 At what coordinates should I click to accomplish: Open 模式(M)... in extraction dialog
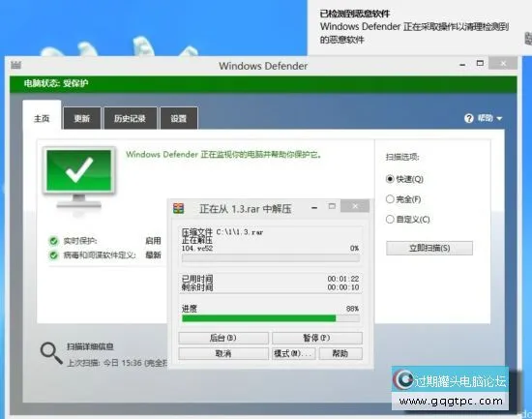pos(293,353)
